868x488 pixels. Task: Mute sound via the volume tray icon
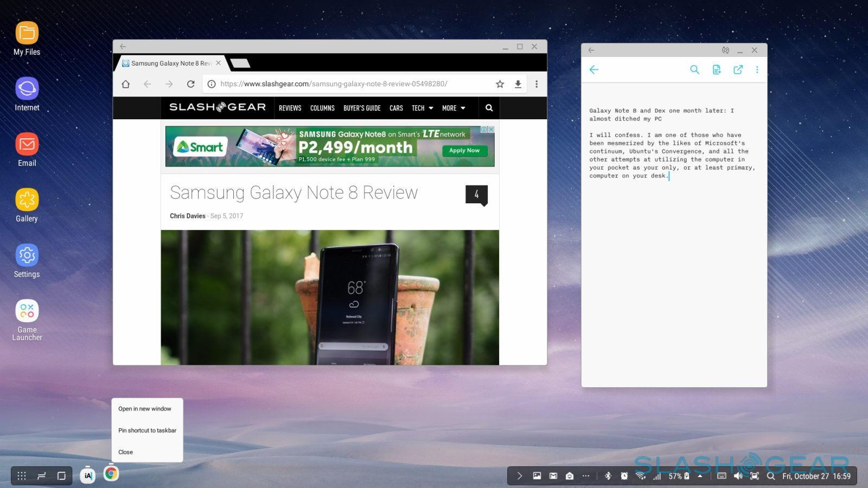[x=738, y=476]
